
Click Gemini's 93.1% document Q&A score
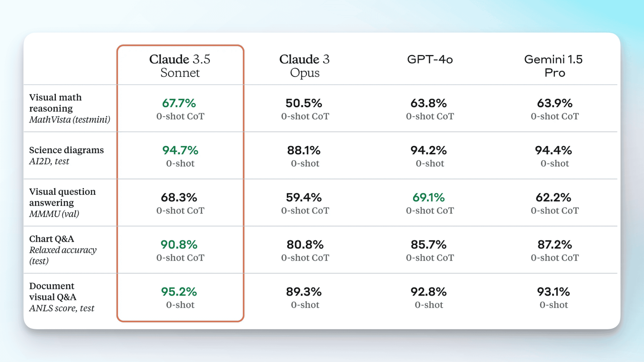point(553,292)
